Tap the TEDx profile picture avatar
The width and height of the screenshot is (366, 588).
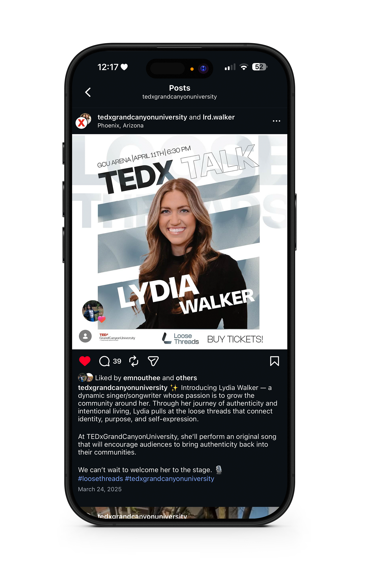point(83,121)
